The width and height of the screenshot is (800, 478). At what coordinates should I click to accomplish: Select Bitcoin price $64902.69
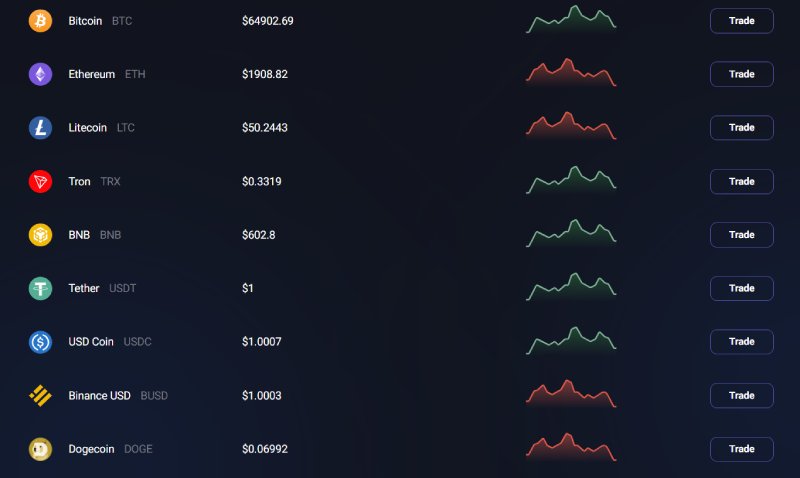[x=268, y=21]
